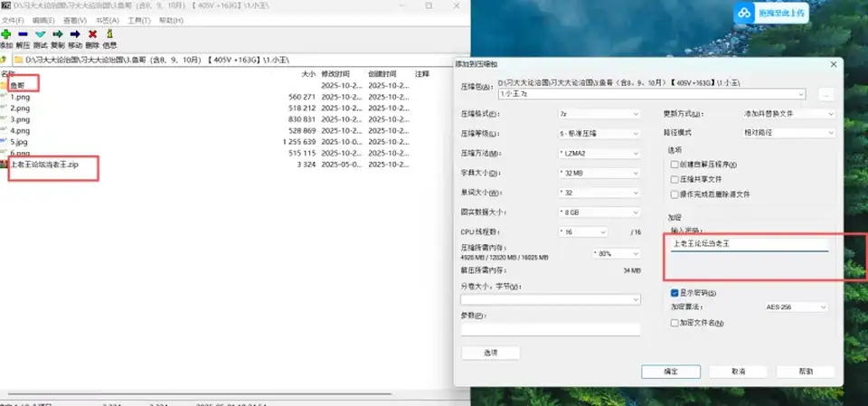Open the Help (帮助) menu
The image size is (868, 406).
(x=171, y=21)
